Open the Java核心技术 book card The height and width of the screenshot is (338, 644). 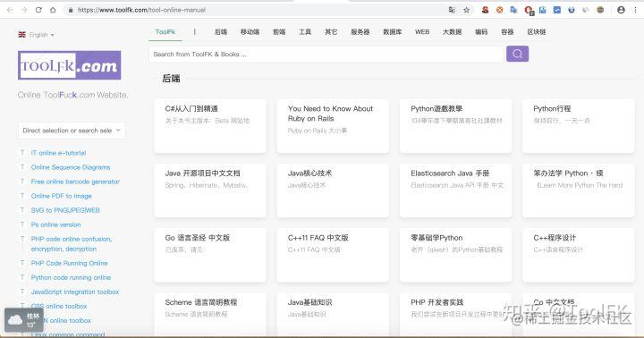(333, 190)
